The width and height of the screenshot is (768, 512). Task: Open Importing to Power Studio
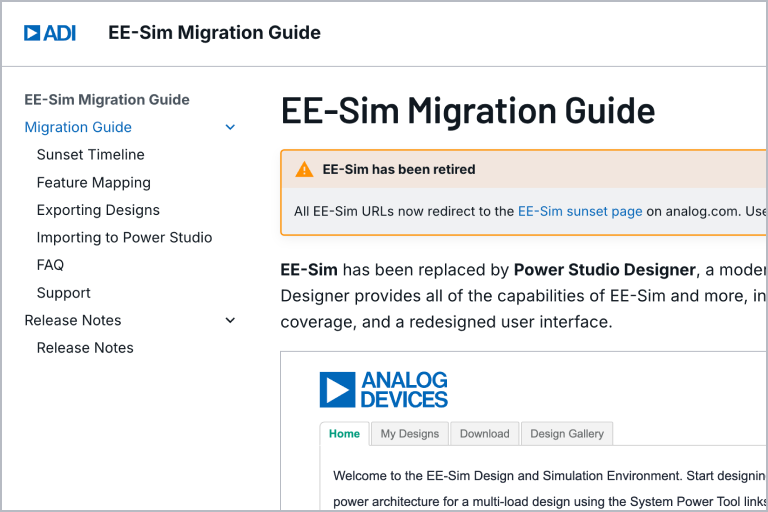(124, 237)
